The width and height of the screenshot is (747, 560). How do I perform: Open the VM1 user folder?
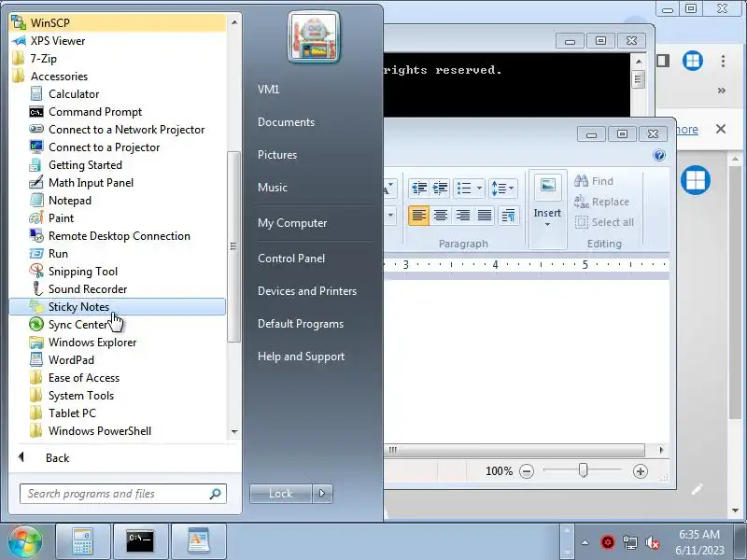tap(268, 90)
